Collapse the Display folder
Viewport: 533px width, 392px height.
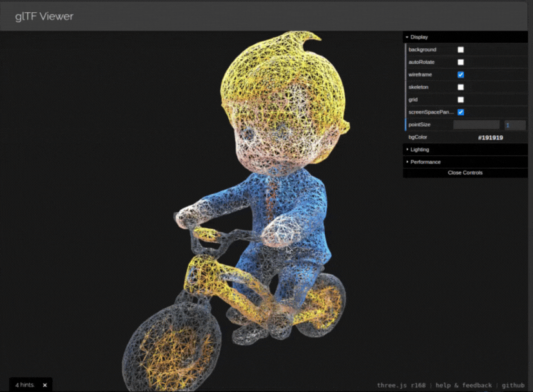click(419, 37)
